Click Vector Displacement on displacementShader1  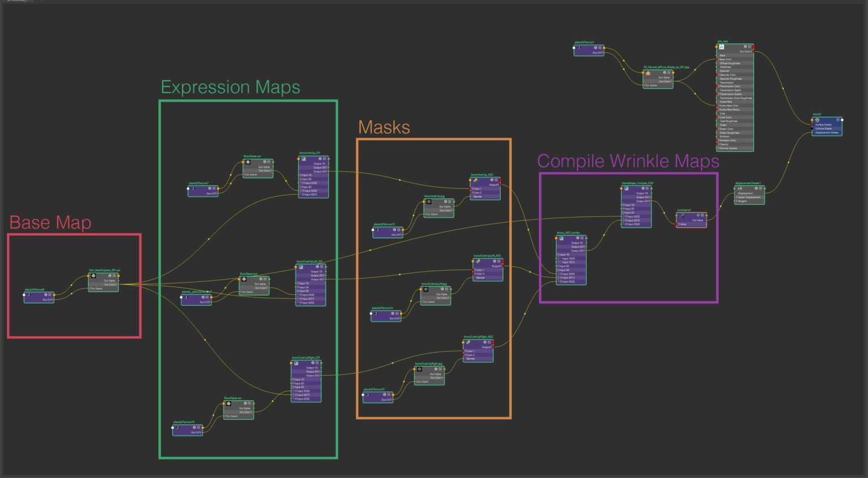[x=749, y=197]
